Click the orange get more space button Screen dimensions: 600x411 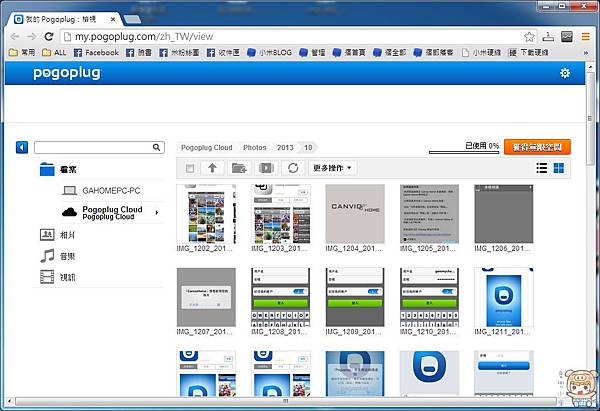tap(537, 147)
